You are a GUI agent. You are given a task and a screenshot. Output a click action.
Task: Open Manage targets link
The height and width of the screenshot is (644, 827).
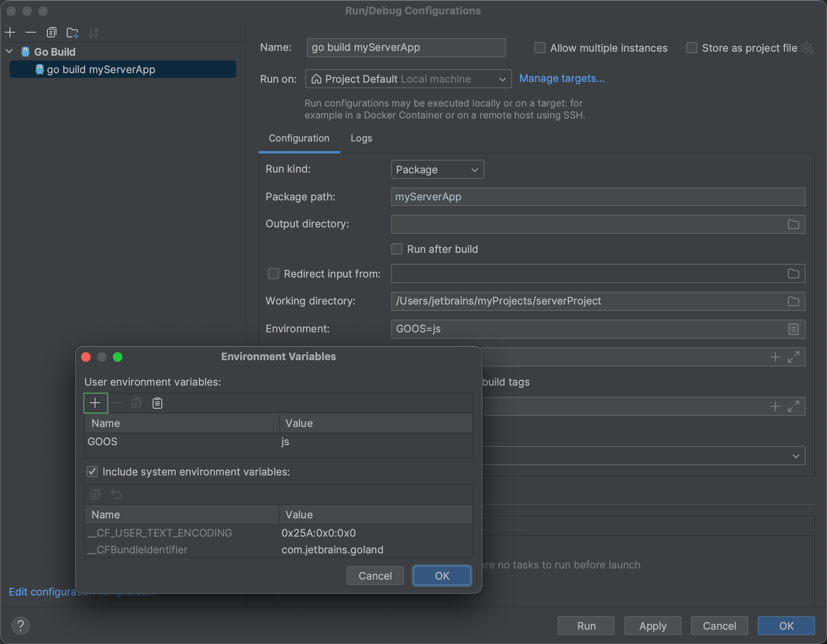[x=562, y=78]
